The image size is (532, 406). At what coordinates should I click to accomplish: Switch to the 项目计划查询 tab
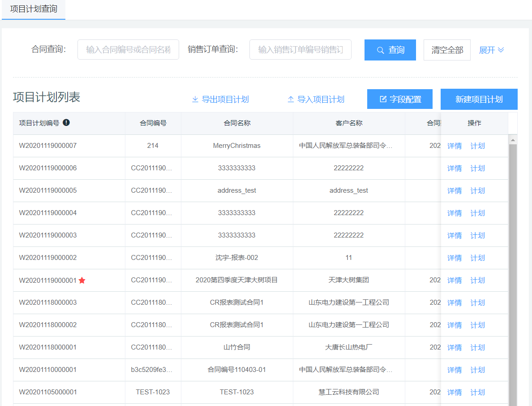(34, 9)
